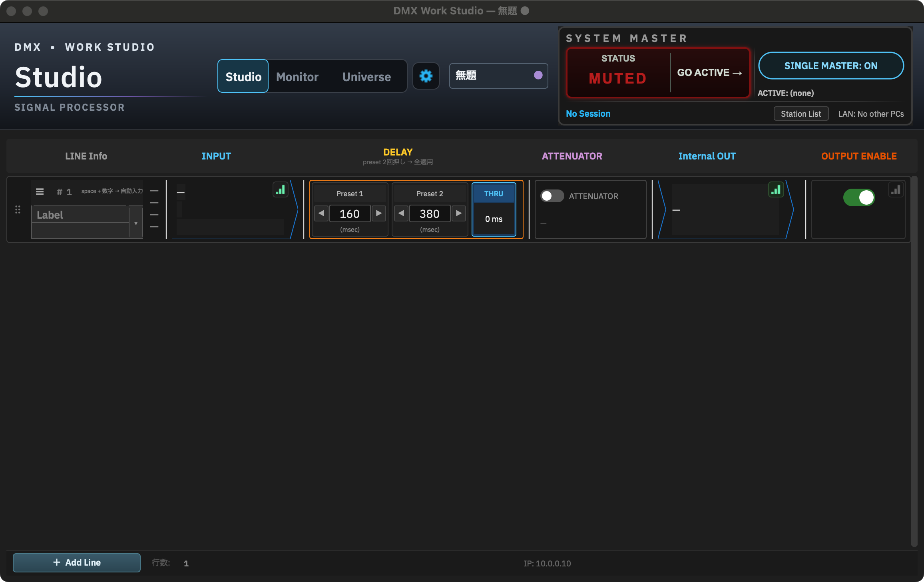Increase Preset 1 delay with right arrow
Image resolution: width=924 pixels, height=582 pixels.
coord(378,213)
